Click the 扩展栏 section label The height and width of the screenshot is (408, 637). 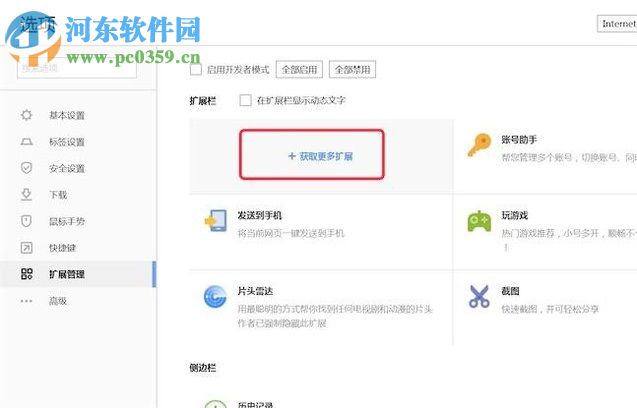[203, 100]
